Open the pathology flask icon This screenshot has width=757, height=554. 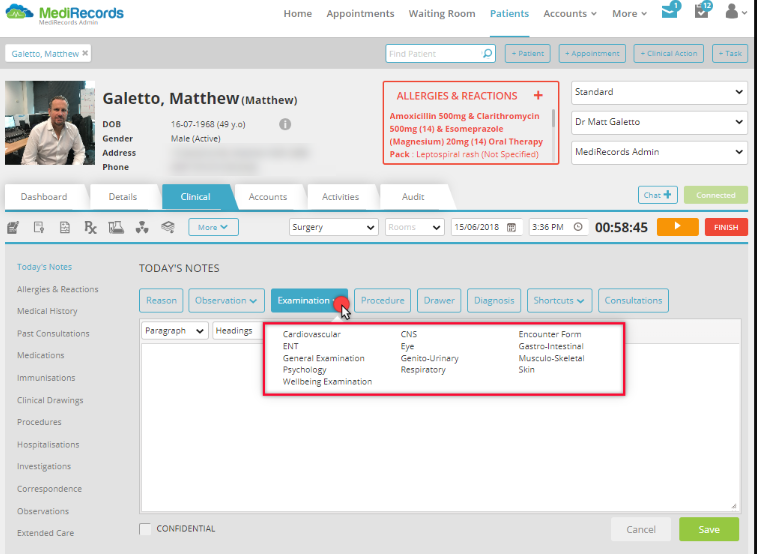click(x=116, y=227)
